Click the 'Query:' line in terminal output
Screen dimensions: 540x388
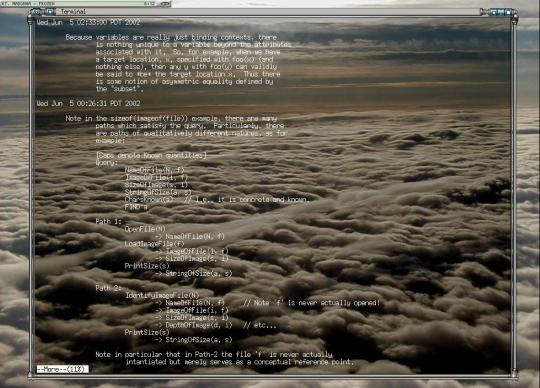[106, 162]
